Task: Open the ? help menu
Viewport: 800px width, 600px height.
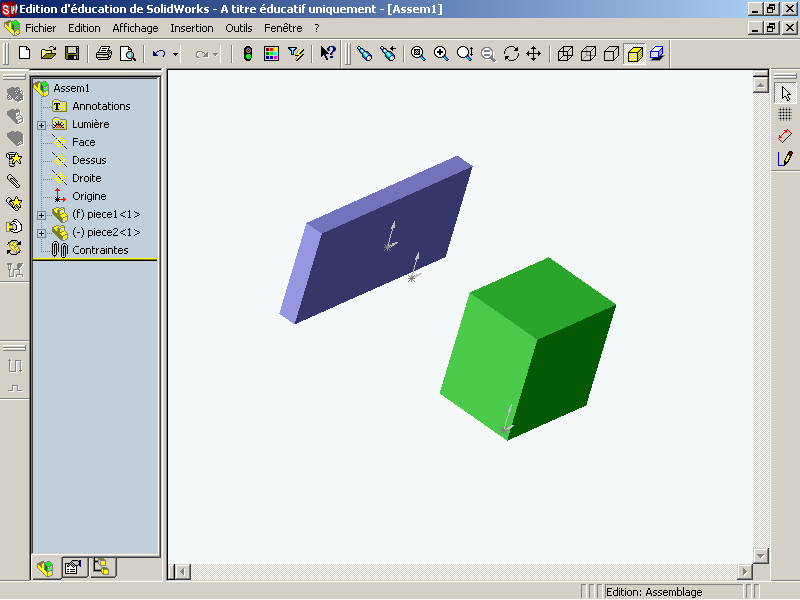Action: pyautogui.click(x=317, y=28)
